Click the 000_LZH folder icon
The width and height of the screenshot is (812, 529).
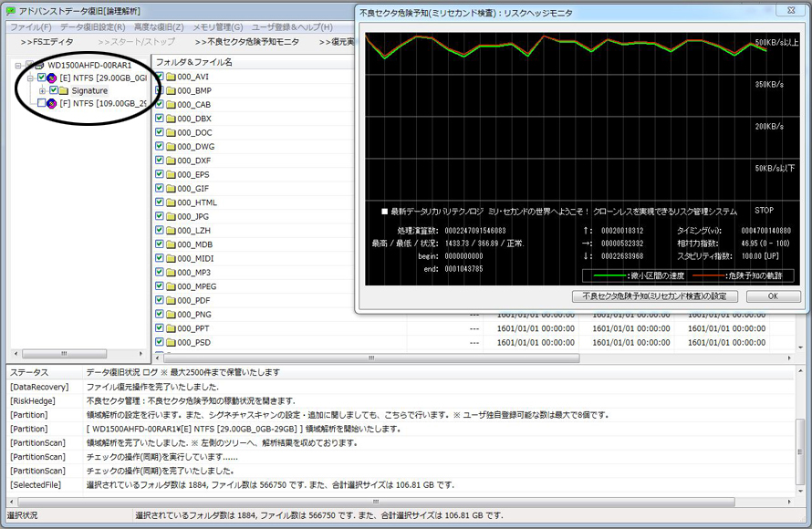(171, 231)
